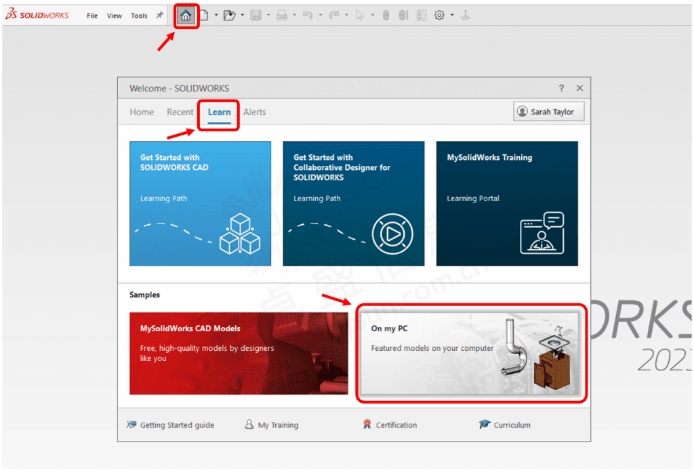Click the Welcome home icon in toolbar
Image resolution: width=694 pixels, height=473 pixels.
point(186,16)
